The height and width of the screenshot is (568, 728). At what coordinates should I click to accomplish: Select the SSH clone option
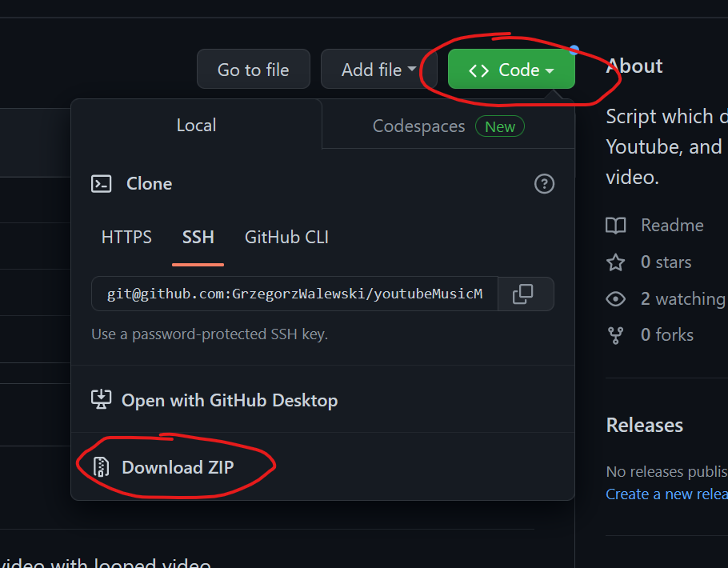198,238
